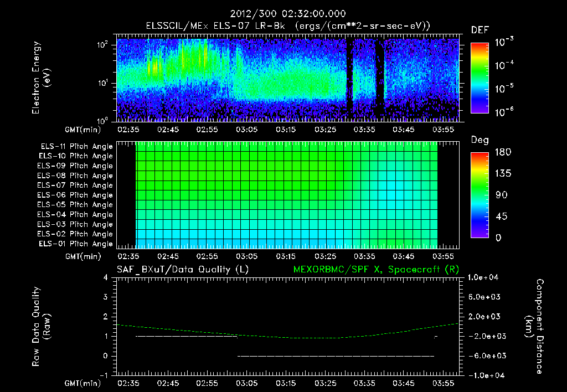The image size is (567, 392).
Task: Click the DEF color bar in top panel
Action: click(480, 78)
